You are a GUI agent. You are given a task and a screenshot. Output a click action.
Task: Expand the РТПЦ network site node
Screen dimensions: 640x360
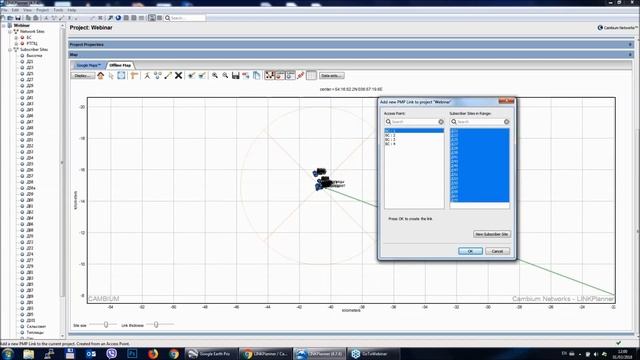click(x=16, y=43)
